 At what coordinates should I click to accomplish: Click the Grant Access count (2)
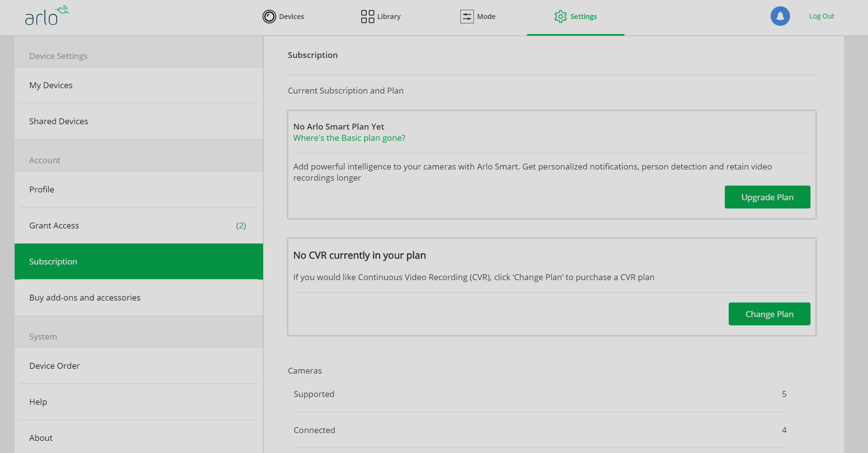coord(241,226)
